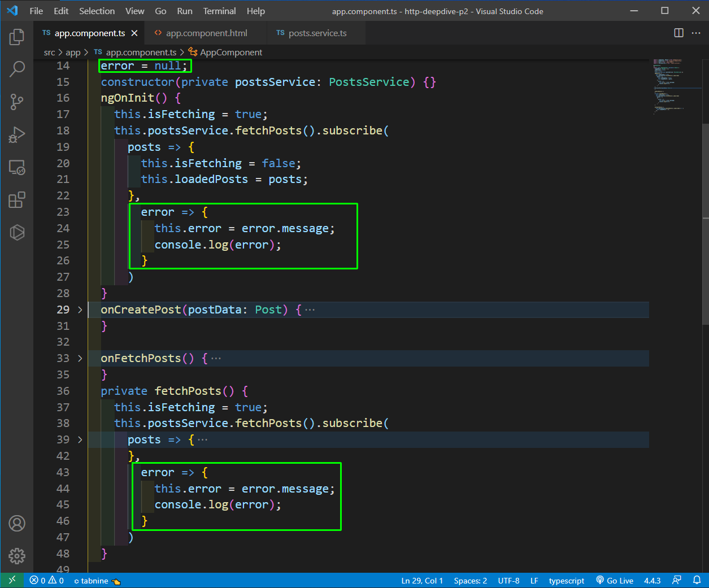The image size is (709, 588).
Task: Change file encoding UTF-8
Action: click(508, 581)
